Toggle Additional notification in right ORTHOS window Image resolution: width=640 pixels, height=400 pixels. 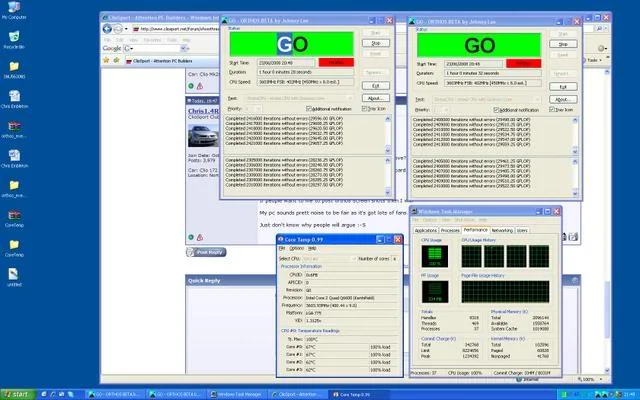click(496, 110)
